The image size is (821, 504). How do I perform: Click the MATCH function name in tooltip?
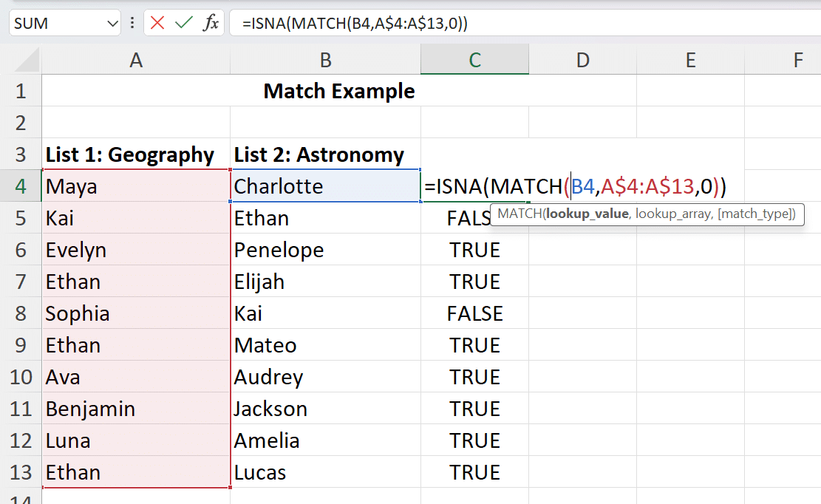tap(519, 214)
